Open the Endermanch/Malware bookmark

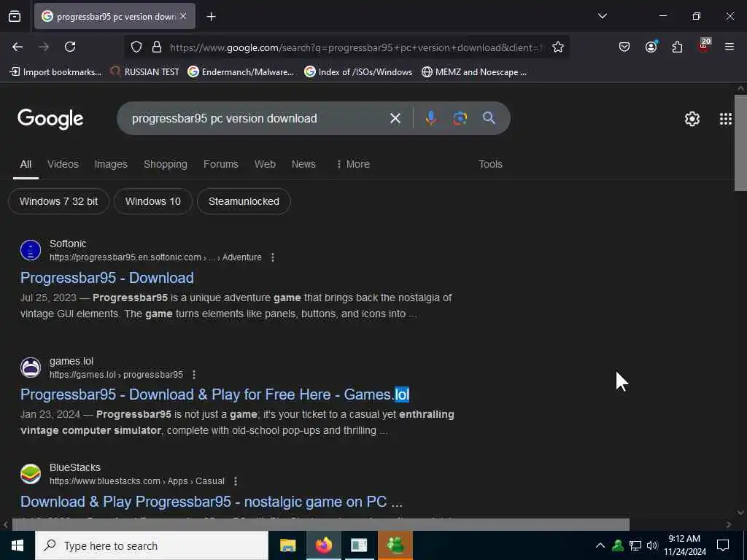point(241,72)
